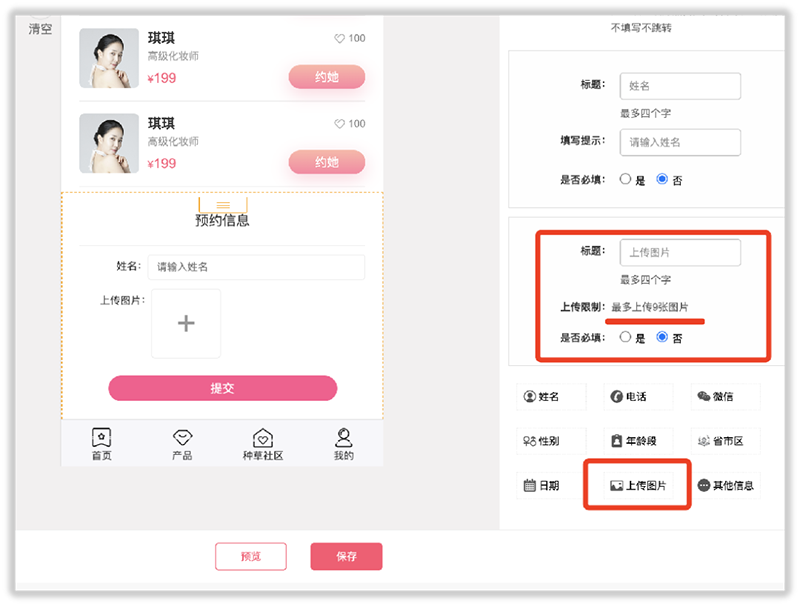Screen dimensions: 800x606
Task: Add the 省市区 region field component
Action: tap(725, 441)
